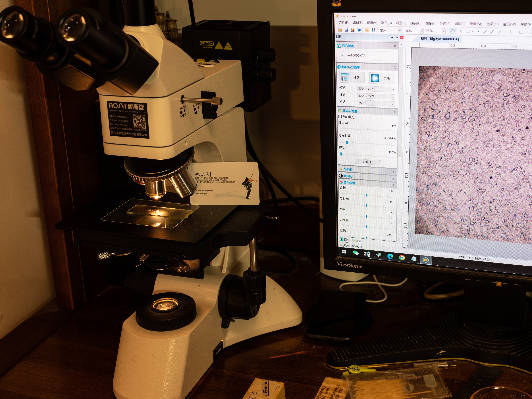Click the blue clock toolbar icon

pyautogui.click(x=359, y=30)
